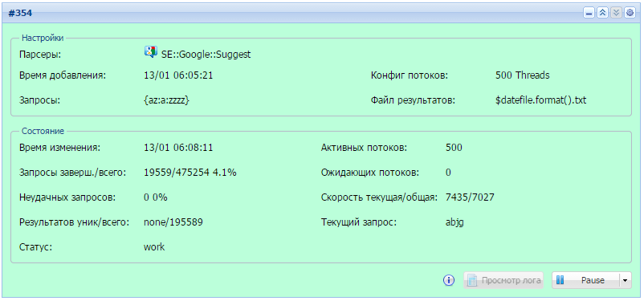Click the {az:a:zzzz} queries value
The height and width of the screenshot is (301, 644).
pos(166,100)
